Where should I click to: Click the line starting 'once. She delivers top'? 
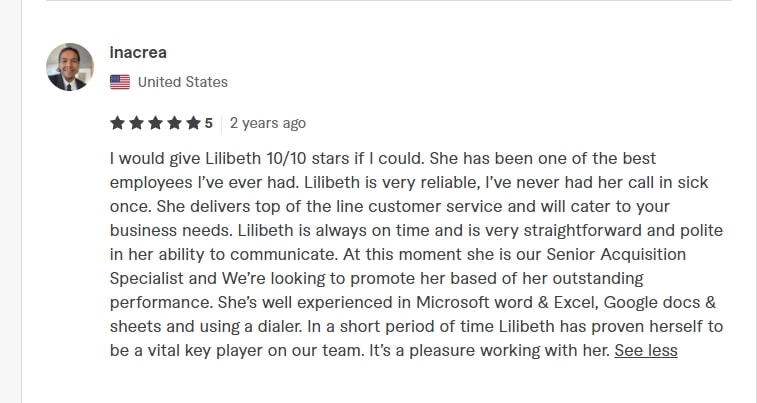(390, 206)
